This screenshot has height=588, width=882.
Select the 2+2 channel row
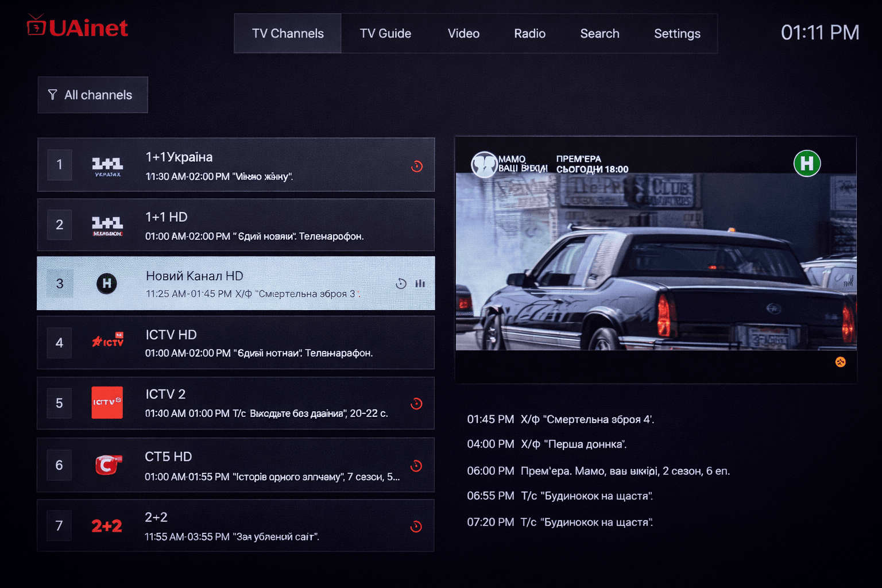coord(235,525)
